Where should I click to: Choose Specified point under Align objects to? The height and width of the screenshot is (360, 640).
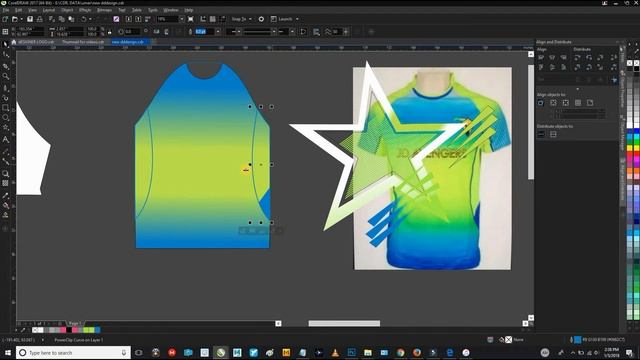(x=590, y=103)
